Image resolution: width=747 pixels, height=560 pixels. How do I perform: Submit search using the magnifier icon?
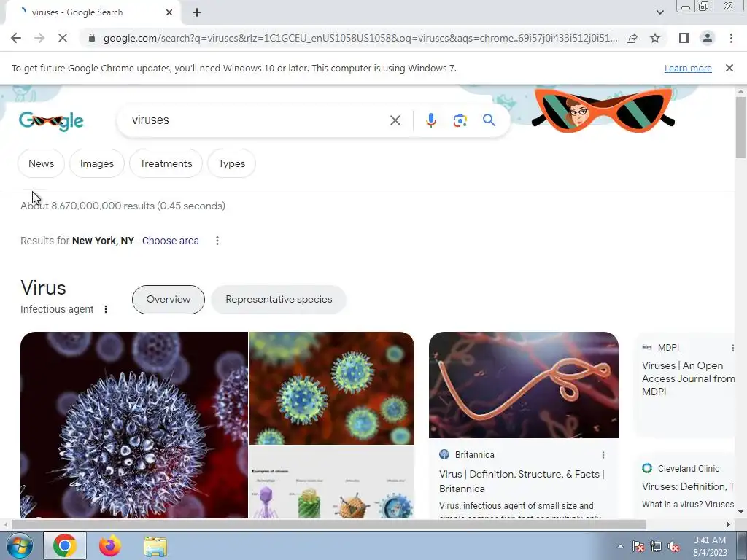[489, 120]
